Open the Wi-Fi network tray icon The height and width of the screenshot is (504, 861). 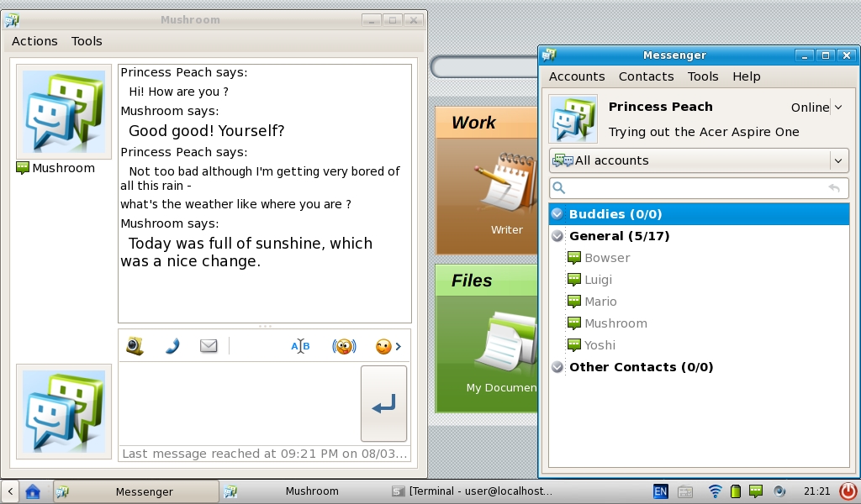click(715, 491)
